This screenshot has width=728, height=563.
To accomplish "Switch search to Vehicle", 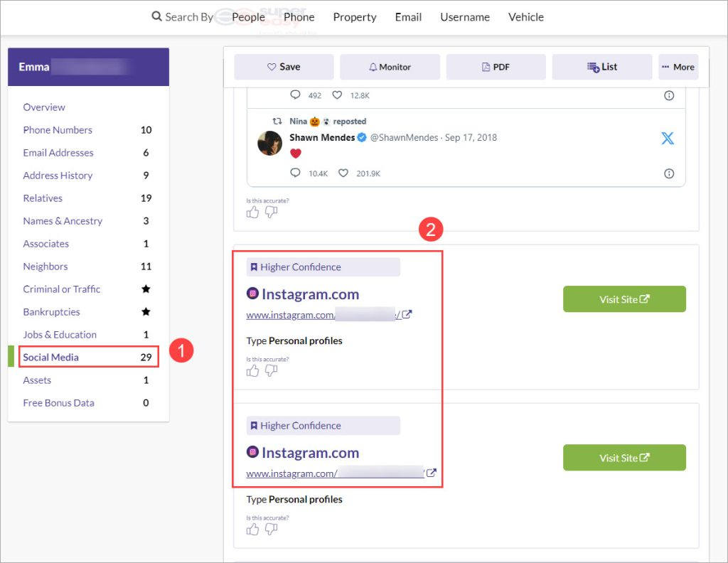I will coord(525,17).
